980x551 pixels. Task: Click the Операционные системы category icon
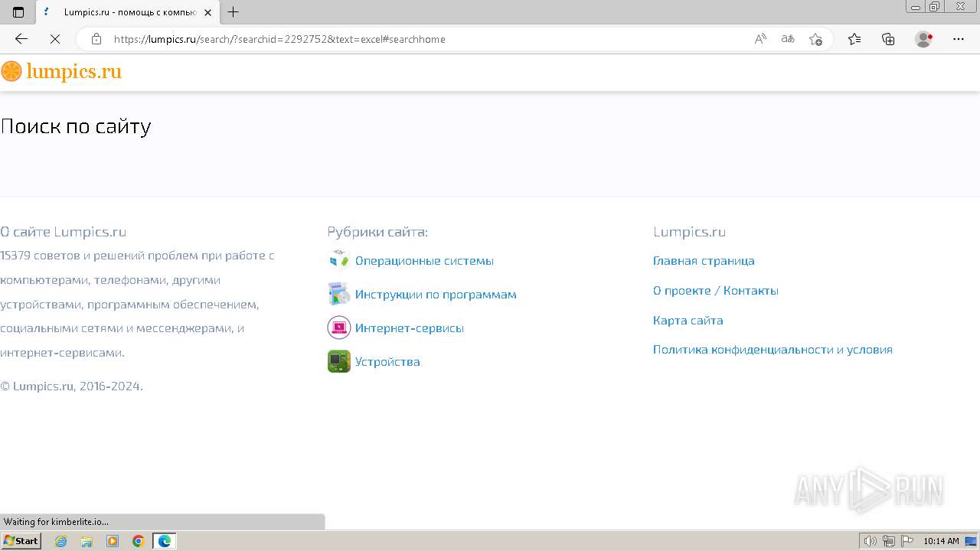(339, 260)
